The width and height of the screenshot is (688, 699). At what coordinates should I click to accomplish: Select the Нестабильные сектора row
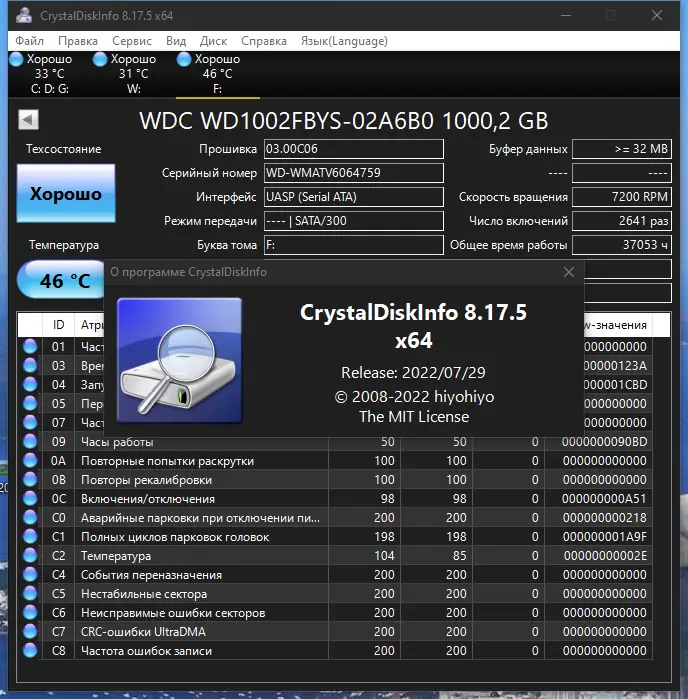[335, 594]
